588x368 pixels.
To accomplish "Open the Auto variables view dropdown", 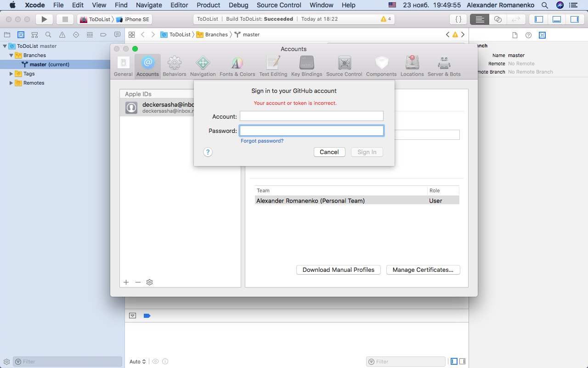I will tap(138, 362).
